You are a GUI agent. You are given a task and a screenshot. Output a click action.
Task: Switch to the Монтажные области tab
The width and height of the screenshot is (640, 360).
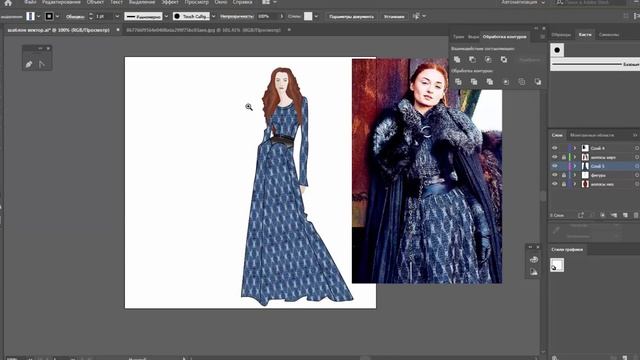tap(592, 135)
